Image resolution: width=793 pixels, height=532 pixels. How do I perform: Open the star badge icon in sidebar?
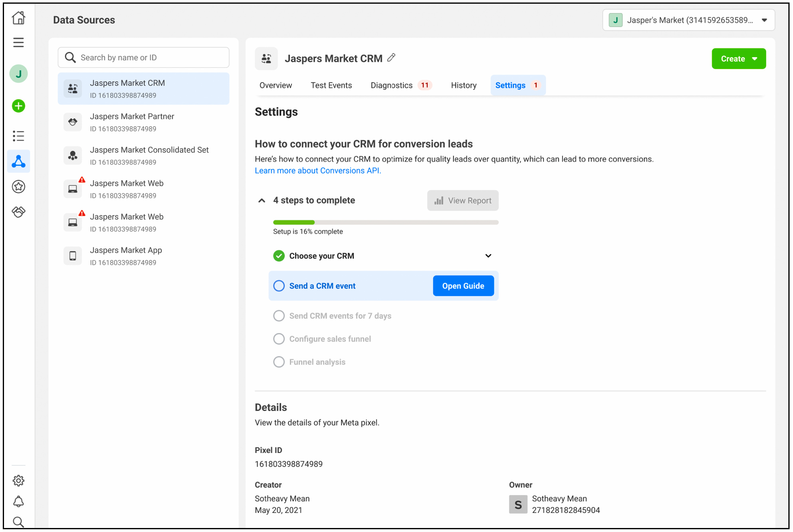(18, 187)
